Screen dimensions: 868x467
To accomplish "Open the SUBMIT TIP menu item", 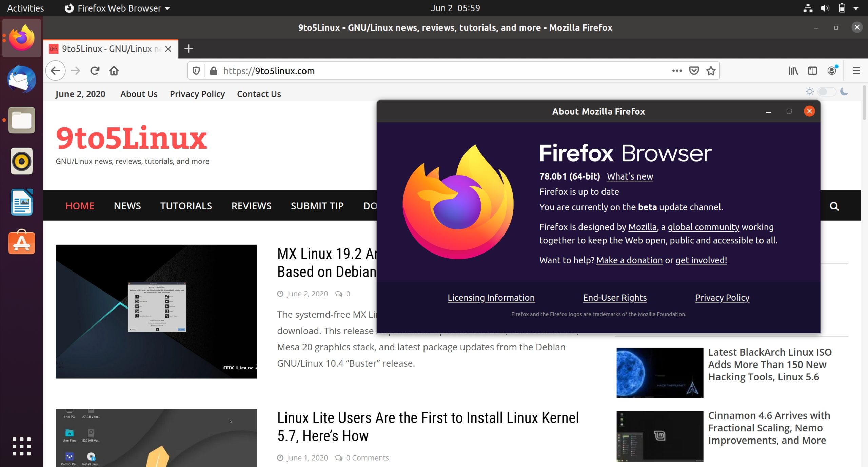I will (317, 206).
